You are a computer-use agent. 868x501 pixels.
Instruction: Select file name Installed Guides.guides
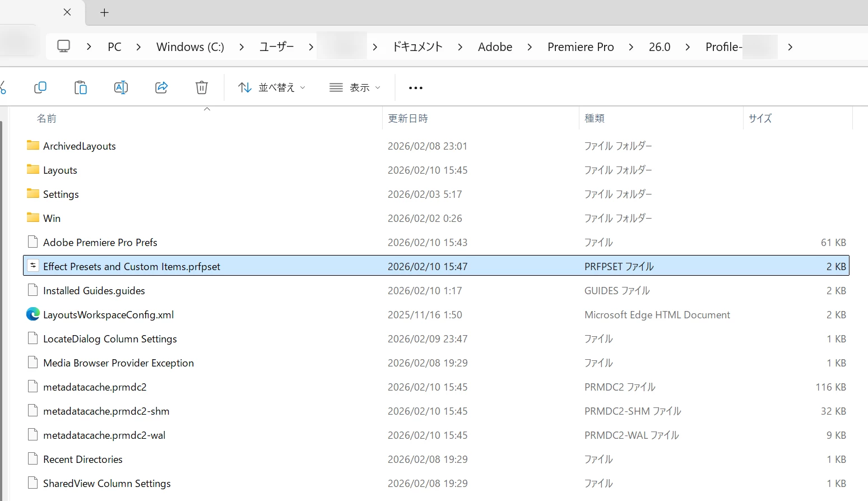[94, 291]
